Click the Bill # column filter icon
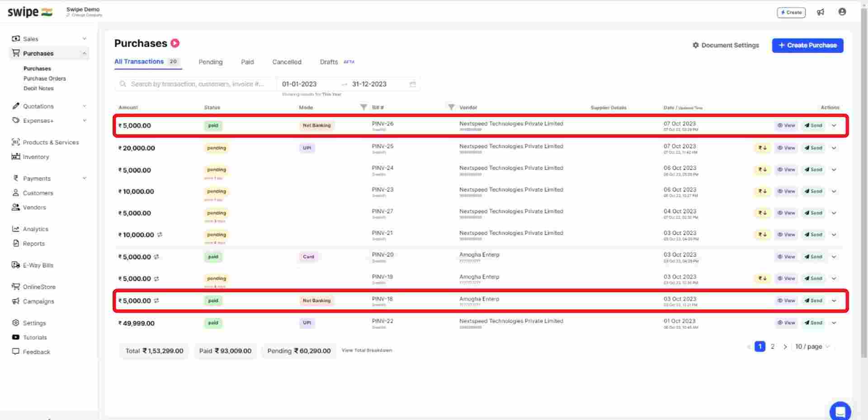The height and width of the screenshot is (420, 868). 451,107
